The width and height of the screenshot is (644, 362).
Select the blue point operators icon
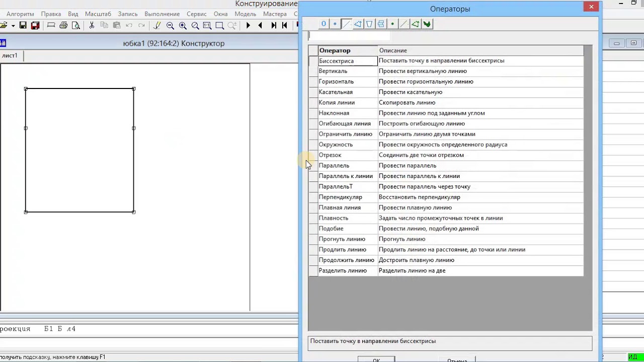[x=335, y=24]
